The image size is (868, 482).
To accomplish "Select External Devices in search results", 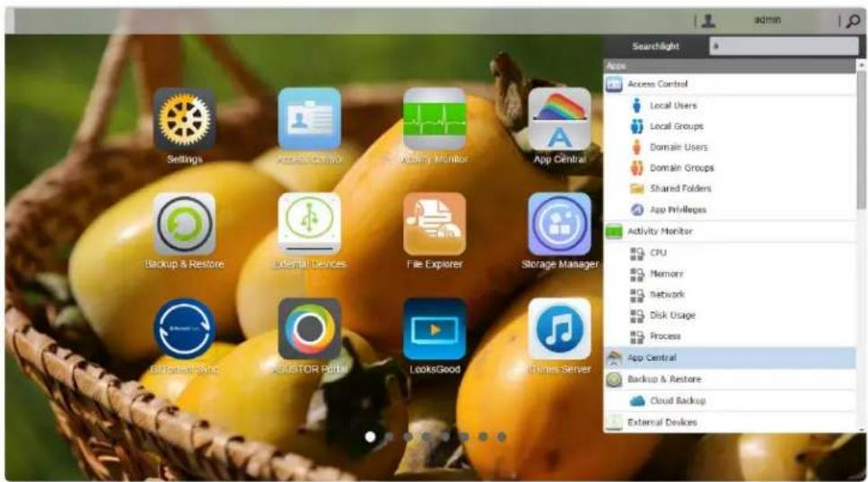I will (730, 422).
